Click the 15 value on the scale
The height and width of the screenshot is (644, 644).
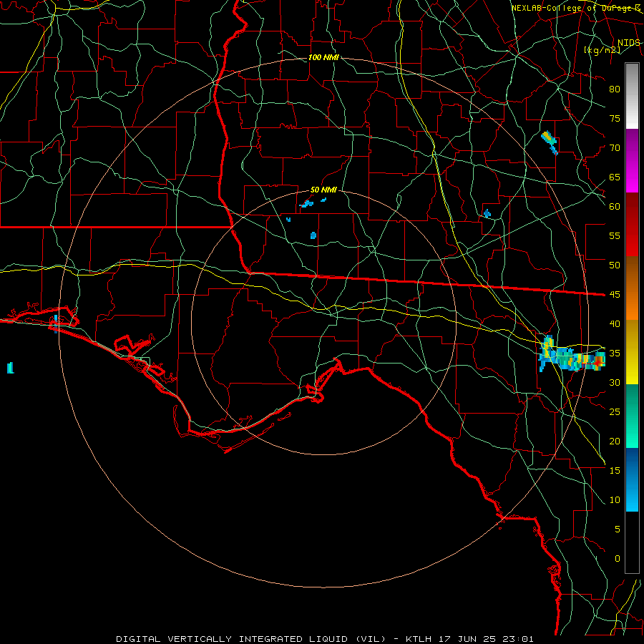(x=615, y=471)
